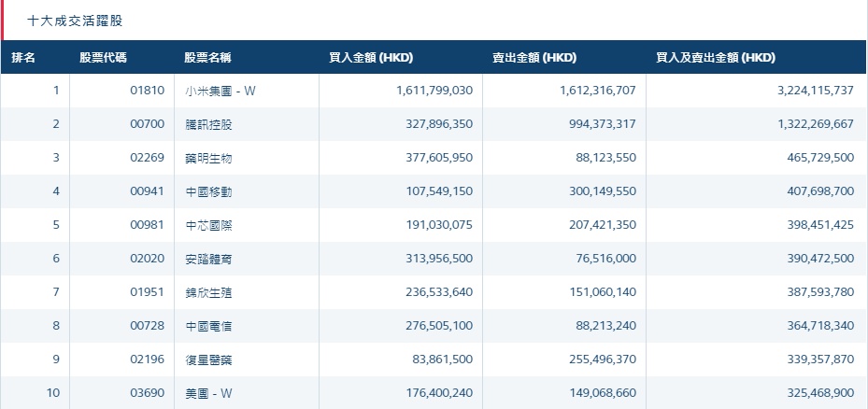Open stock code 01810
Image resolution: width=868 pixels, height=409 pixels.
click(148, 91)
